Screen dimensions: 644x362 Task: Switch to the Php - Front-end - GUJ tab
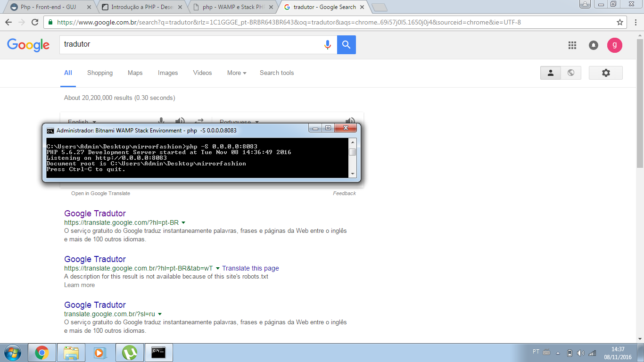click(x=49, y=7)
